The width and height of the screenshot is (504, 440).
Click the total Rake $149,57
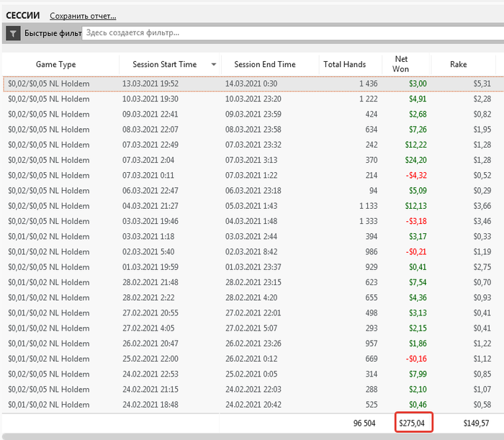[x=476, y=423]
